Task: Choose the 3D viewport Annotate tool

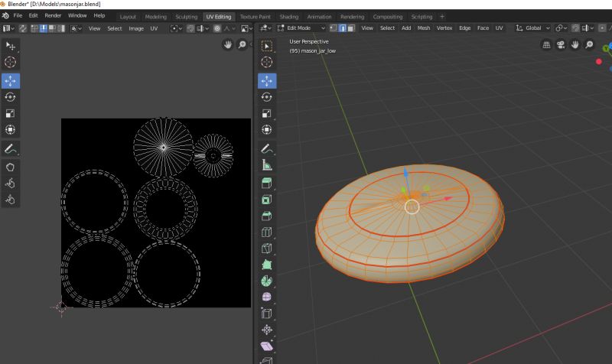Action: point(267,148)
